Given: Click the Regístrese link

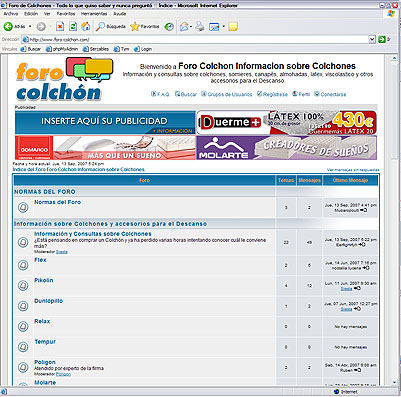Looking at the screenshot, I should 272,94.
